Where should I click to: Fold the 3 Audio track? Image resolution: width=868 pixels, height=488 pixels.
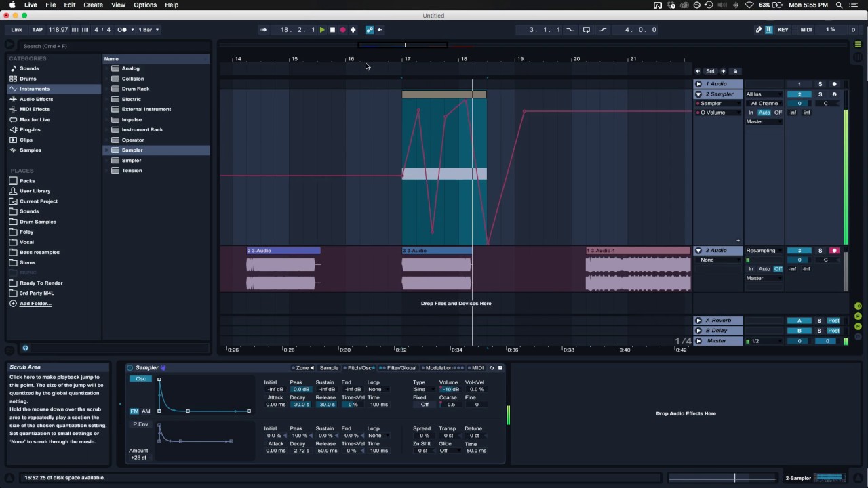click(x=698, y=251)
